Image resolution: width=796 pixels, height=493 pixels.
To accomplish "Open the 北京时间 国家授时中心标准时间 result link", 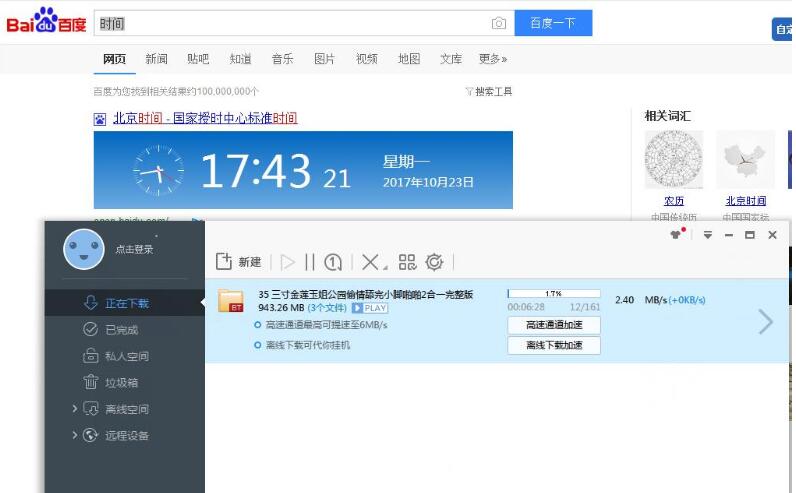I will pos(205,118).
